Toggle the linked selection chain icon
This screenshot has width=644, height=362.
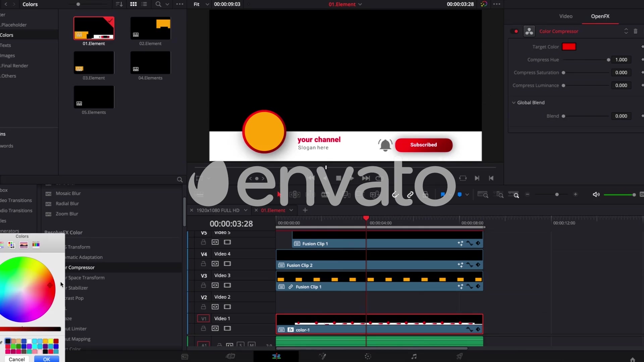pyautogui.click(x=410, y=195)
